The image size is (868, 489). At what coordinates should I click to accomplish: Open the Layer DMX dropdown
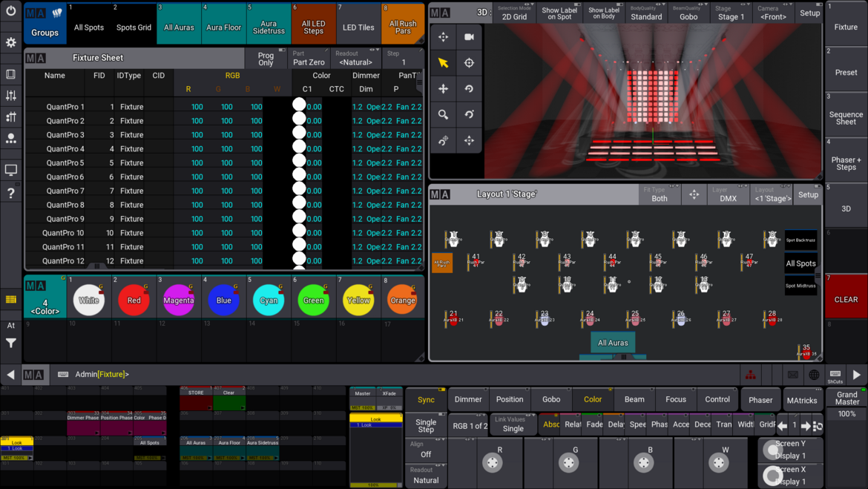(728, 194)
